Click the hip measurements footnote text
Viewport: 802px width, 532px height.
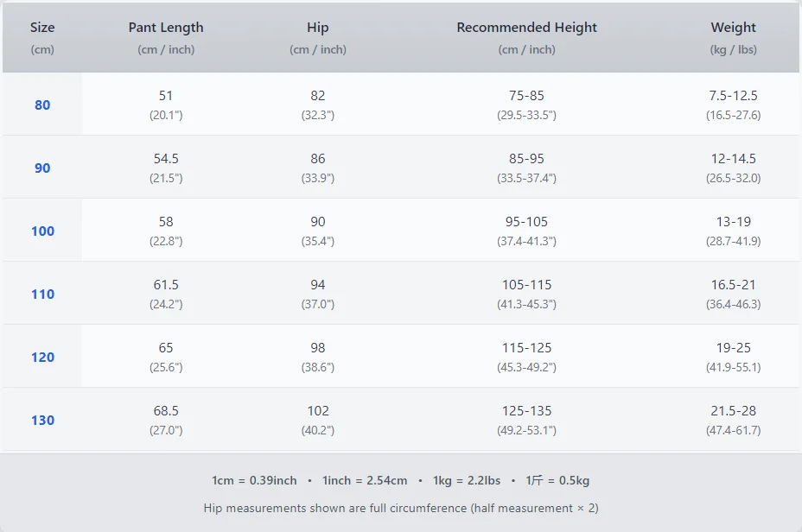pos(401,508)
